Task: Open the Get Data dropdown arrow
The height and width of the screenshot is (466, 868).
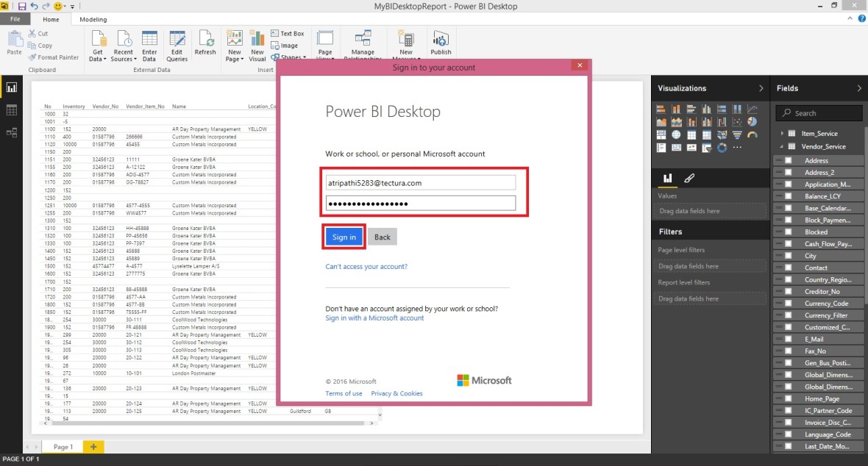Action: [104, 59]
